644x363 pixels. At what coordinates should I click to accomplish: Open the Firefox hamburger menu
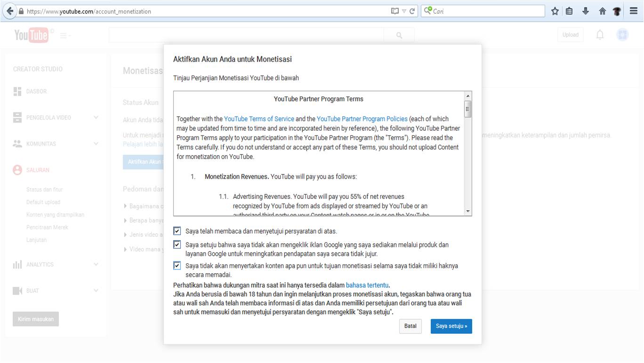pos(634,11)
